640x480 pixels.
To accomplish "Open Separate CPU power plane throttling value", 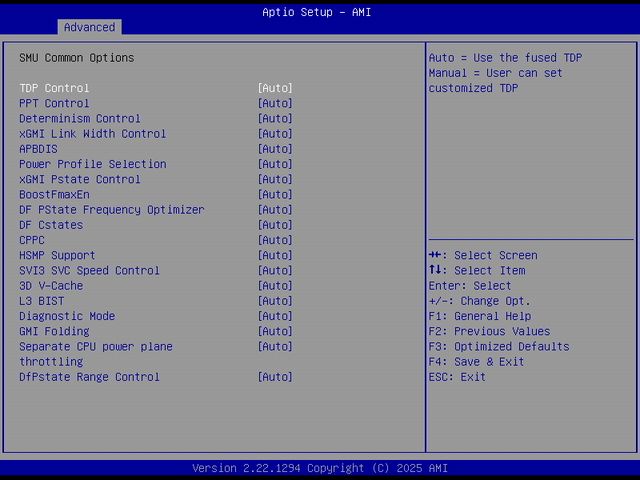I will tap(275, 347).
